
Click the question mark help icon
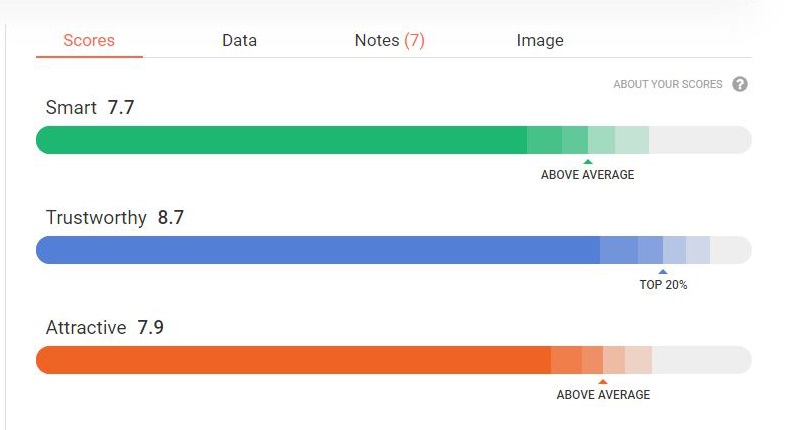click(740, 84)
